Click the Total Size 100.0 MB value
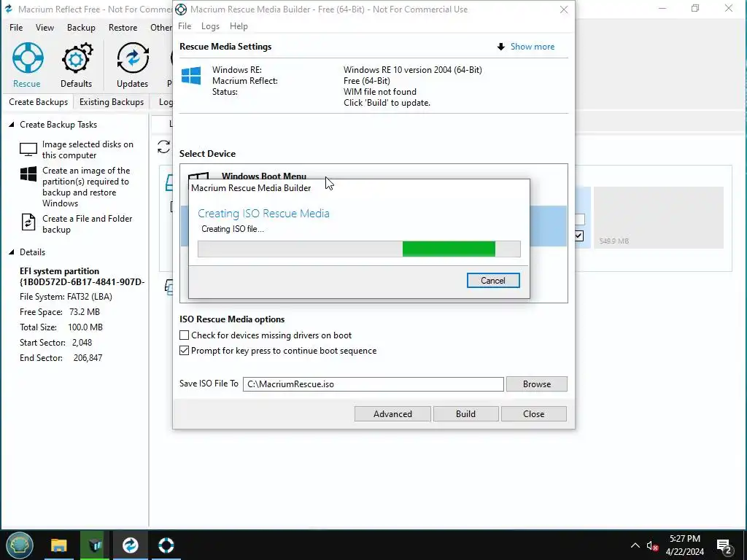Screen dimensions: 747x560 pyautogui.click(x=85, y=327)
